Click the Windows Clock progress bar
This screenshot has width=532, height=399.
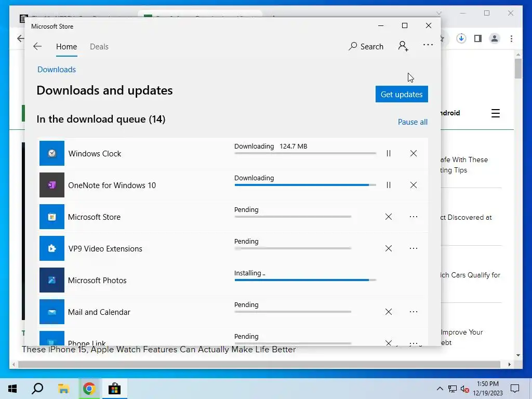click(305, 153)
